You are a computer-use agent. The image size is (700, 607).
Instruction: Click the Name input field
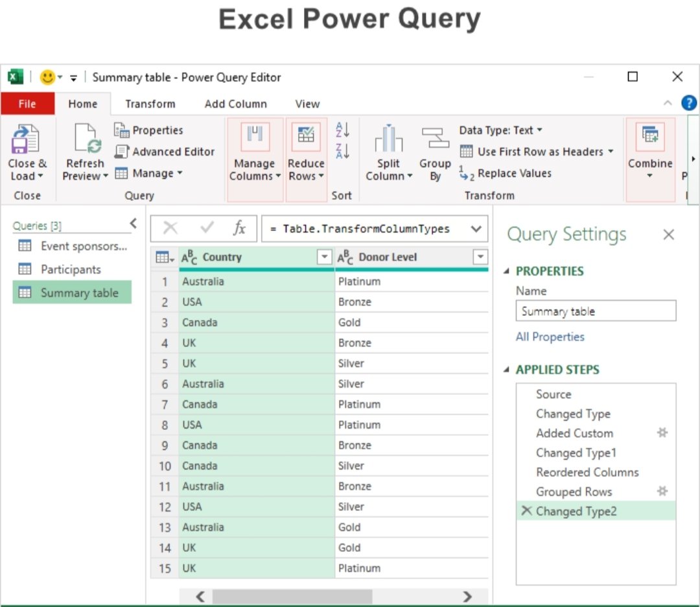coord(596,311)
